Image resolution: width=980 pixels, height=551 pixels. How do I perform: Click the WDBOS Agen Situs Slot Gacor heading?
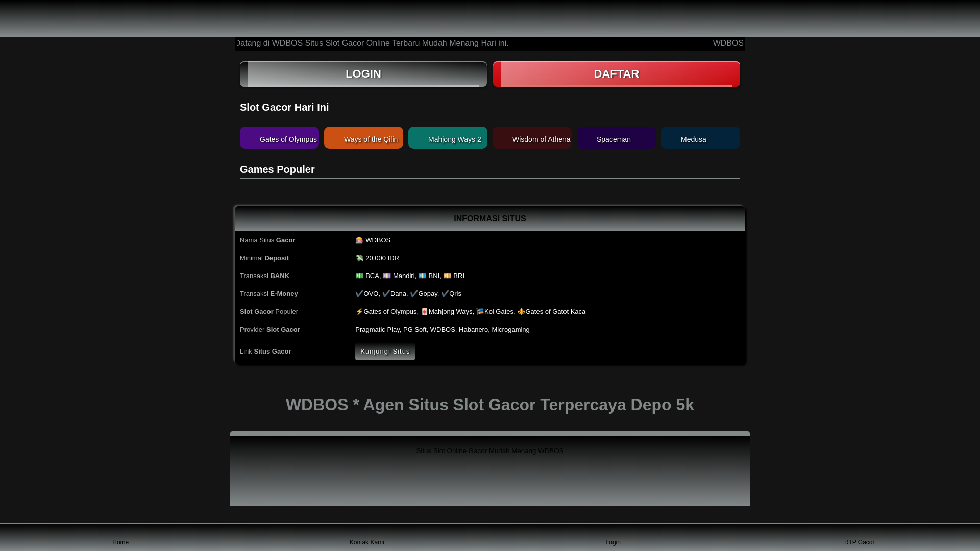coord(490,405)
